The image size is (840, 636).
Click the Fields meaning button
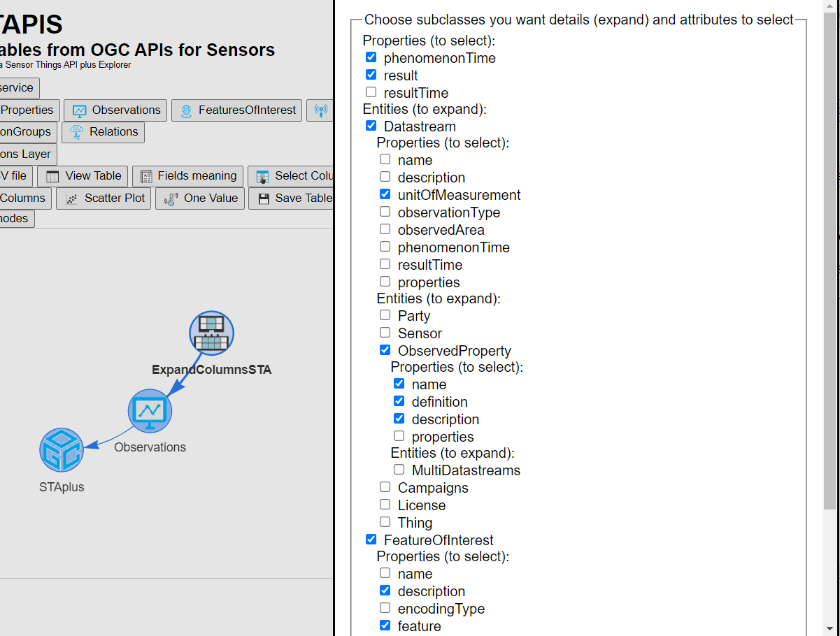(187, 176)
